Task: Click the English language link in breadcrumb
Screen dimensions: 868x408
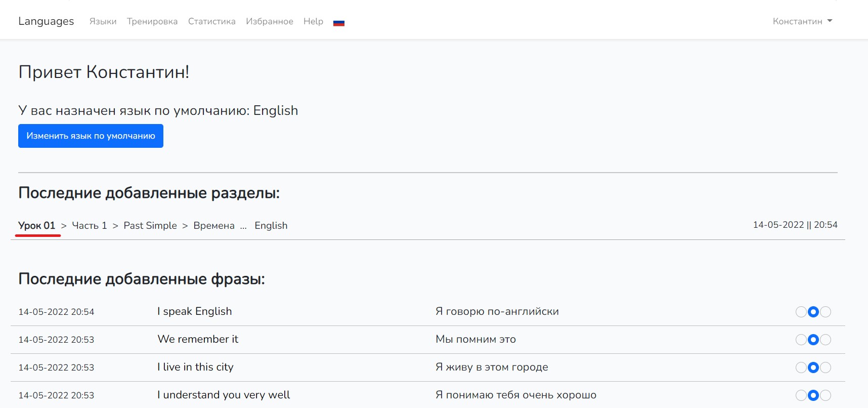Action: tap(271, 226)
